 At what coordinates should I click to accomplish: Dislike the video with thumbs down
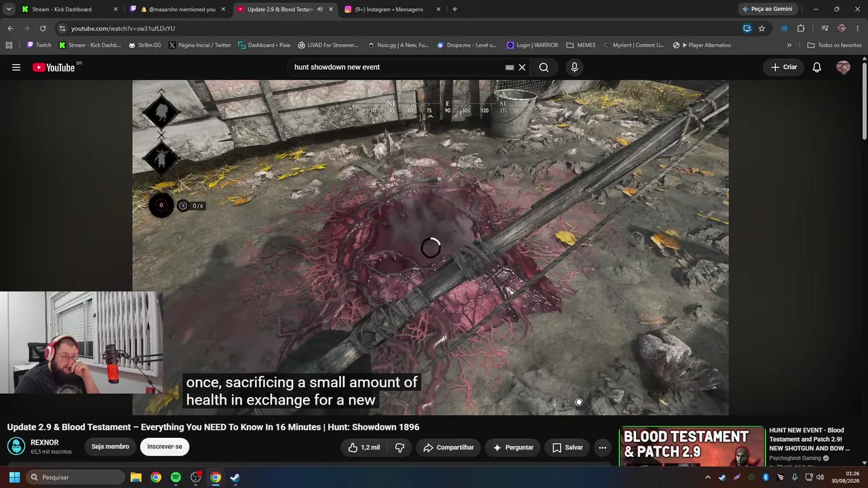400,447
